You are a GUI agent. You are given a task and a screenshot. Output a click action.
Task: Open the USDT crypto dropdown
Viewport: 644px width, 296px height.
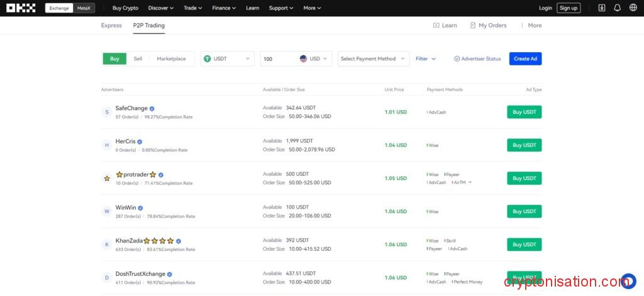click(x=227, y=58)
